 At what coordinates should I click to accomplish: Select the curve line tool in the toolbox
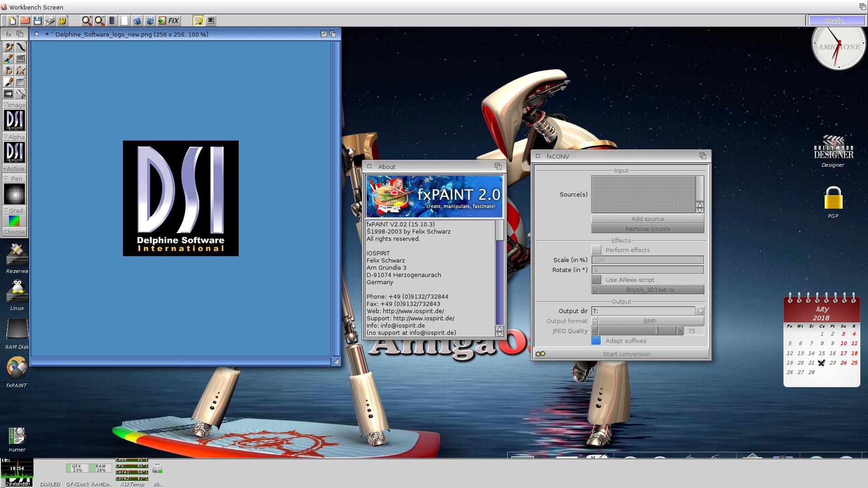pyautogui.click(x=21, y=47)
